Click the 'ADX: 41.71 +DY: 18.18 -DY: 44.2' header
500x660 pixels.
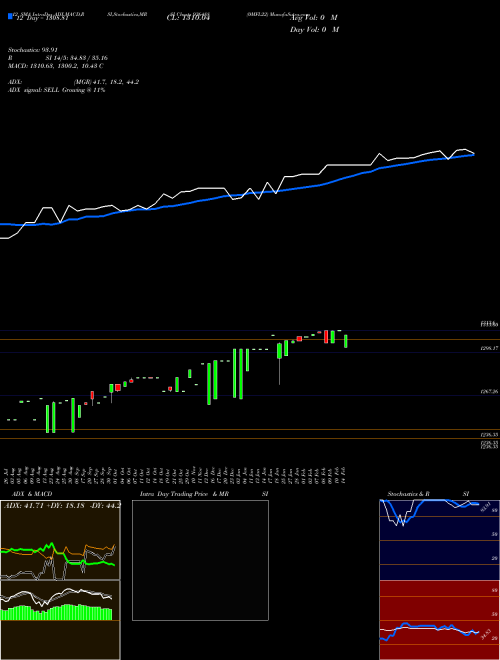point(62,505)
